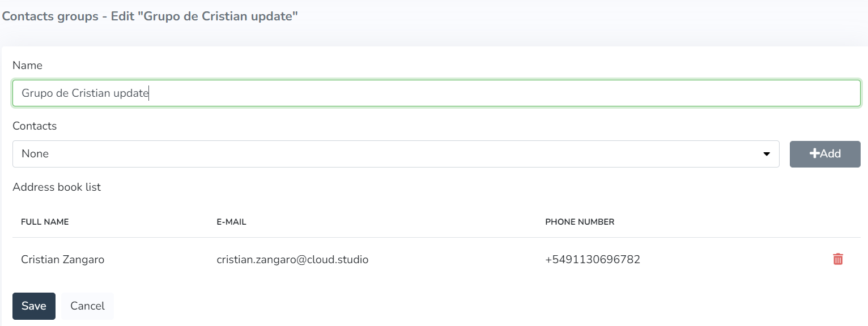
Task: Click the plus icon on Add button
Action: click(x=814, y=153)
